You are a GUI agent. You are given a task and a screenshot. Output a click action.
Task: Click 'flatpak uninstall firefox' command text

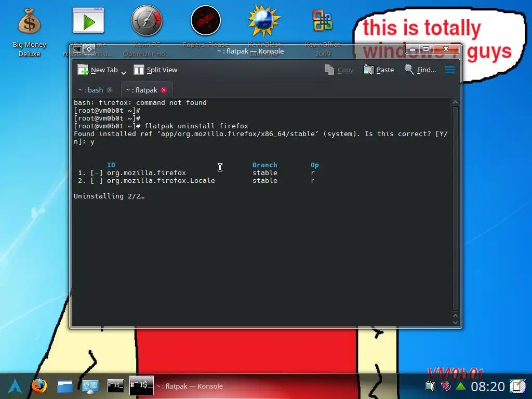point(196,126)
